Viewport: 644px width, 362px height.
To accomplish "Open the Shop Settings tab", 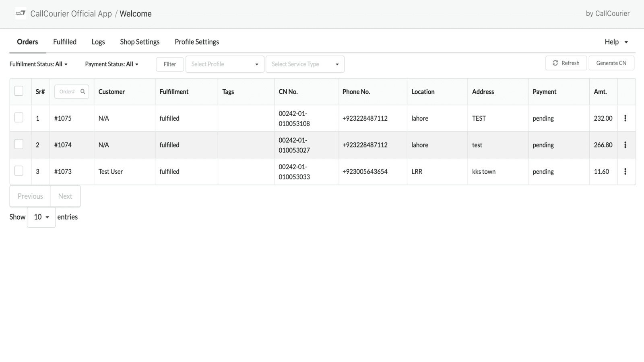I will [x=139, y=42].
